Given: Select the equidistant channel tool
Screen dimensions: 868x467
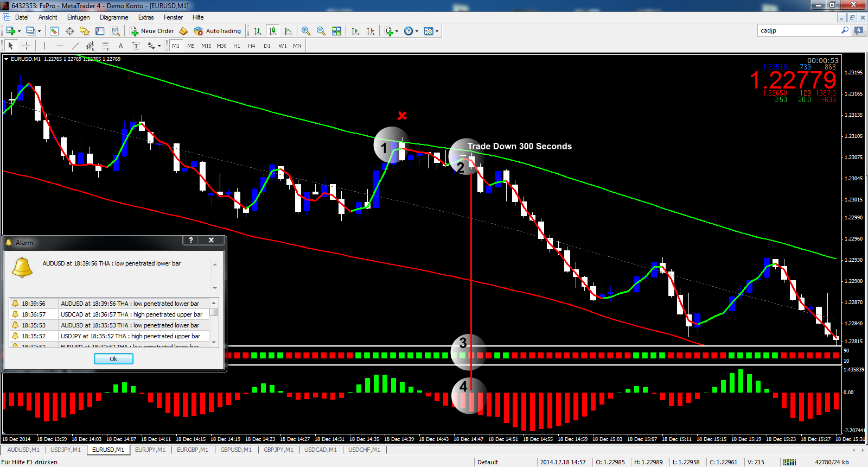Looking at the screenshot, I should point(90,46).
